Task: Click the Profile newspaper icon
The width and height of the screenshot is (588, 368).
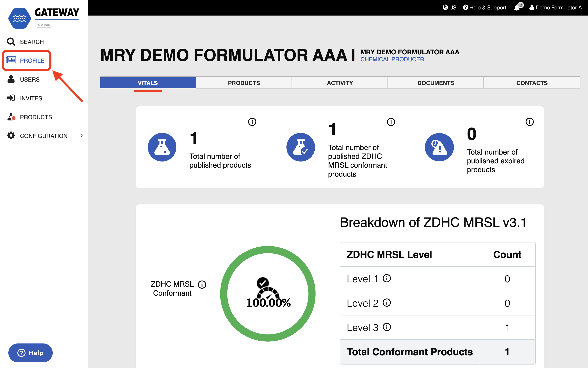Action: [11, 60]
